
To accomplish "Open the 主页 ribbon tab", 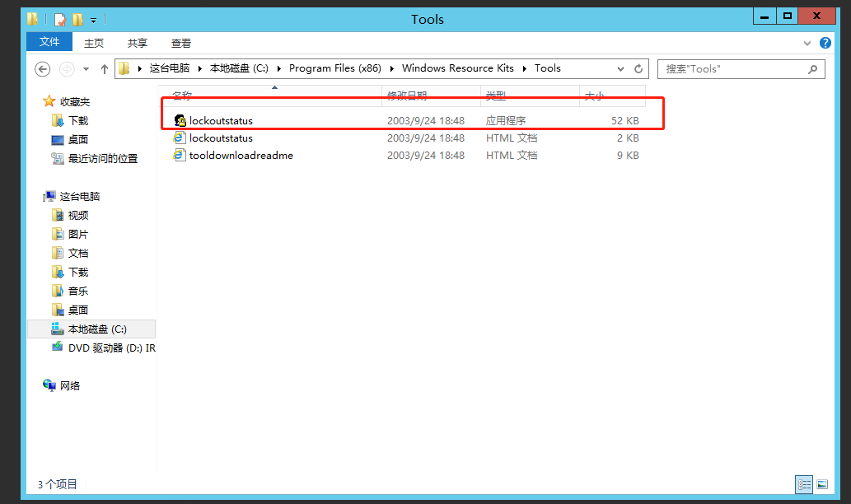I will (94, 43).
